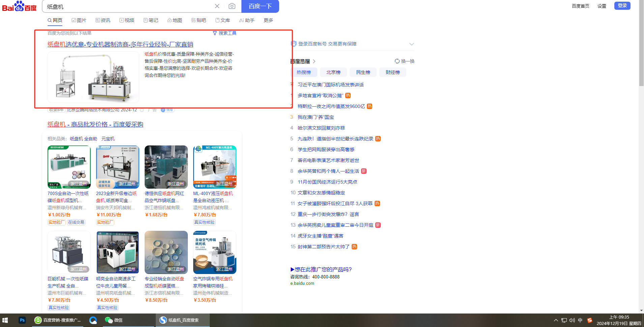Open hot topic 11月份国民经济运行5大亮点
644x327 pixels.
click(x=327, y=182)
